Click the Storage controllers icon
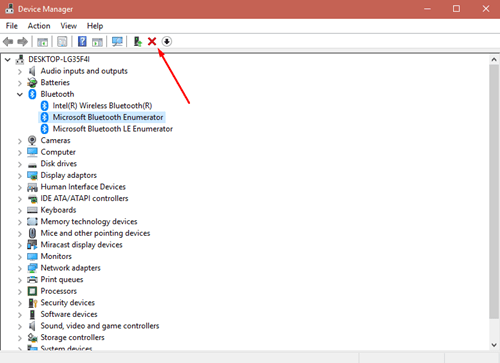The image size is (500, 363). click(x=32, y=337)
